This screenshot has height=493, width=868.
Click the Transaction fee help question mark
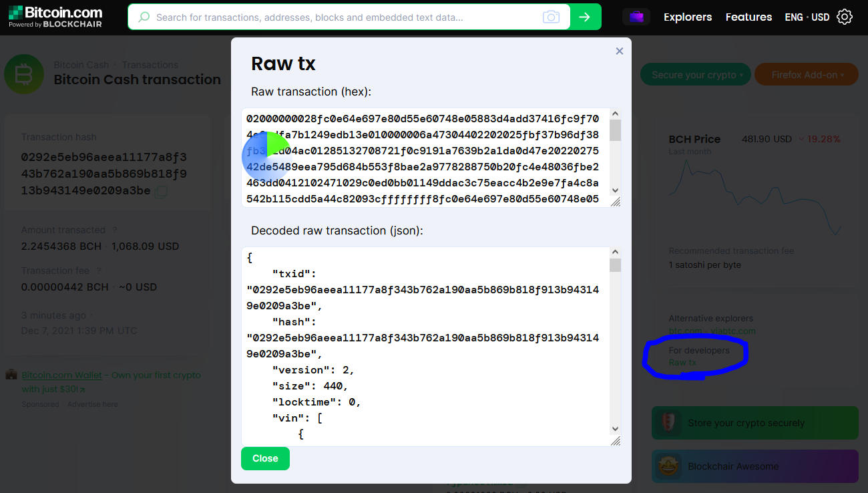click(98, 271)
